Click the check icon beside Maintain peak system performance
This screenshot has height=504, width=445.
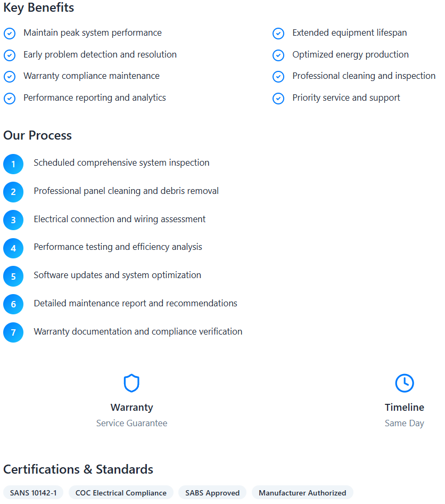coord(10,34)
